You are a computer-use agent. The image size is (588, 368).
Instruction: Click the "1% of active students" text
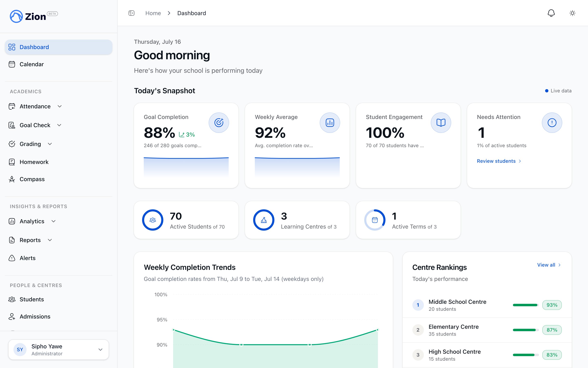point(501,146)
